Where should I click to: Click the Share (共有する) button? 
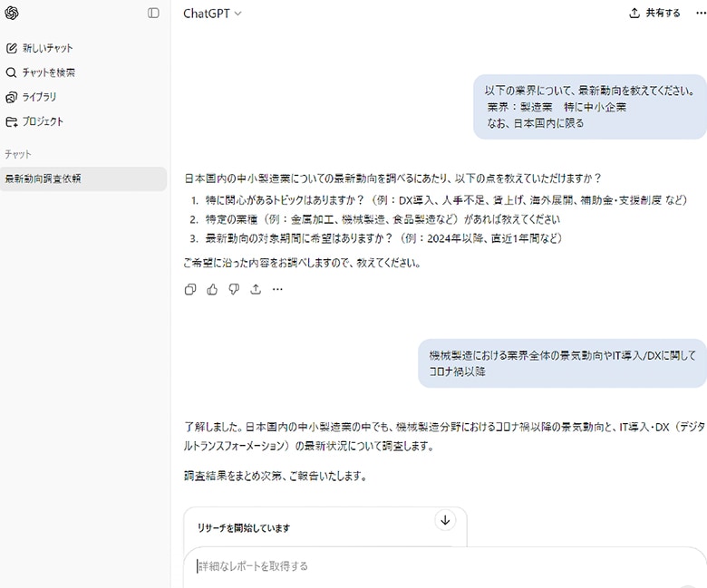654,14
